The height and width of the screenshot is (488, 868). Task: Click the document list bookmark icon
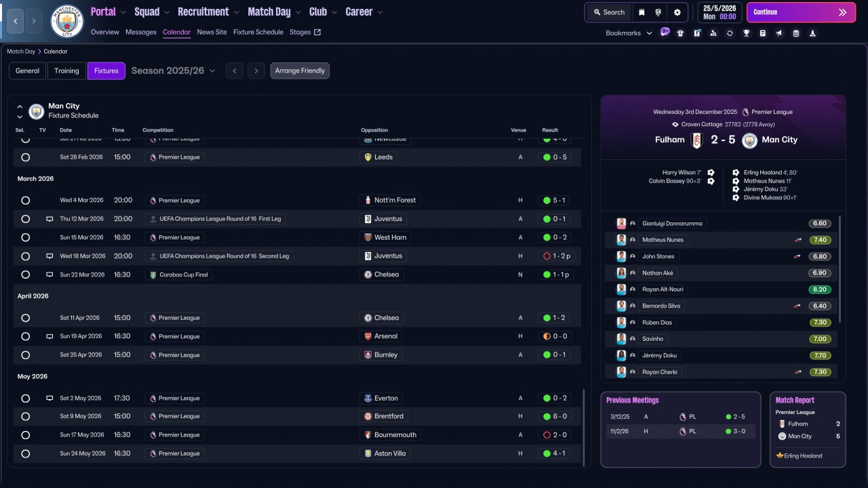pyautogui.click(x=763, y=33)
